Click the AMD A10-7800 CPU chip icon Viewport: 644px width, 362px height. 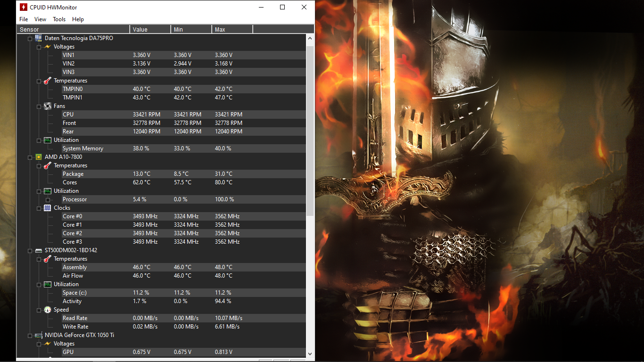pos(39,157)
